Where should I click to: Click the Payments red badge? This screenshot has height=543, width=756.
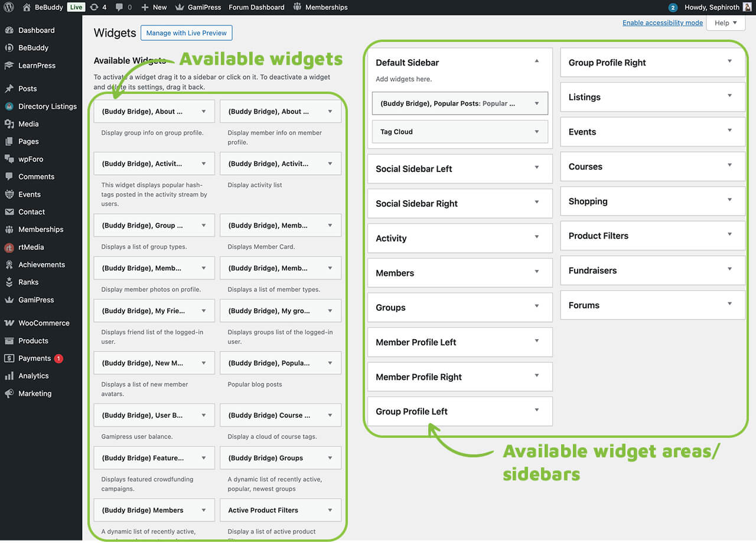[x=58, y=358]
